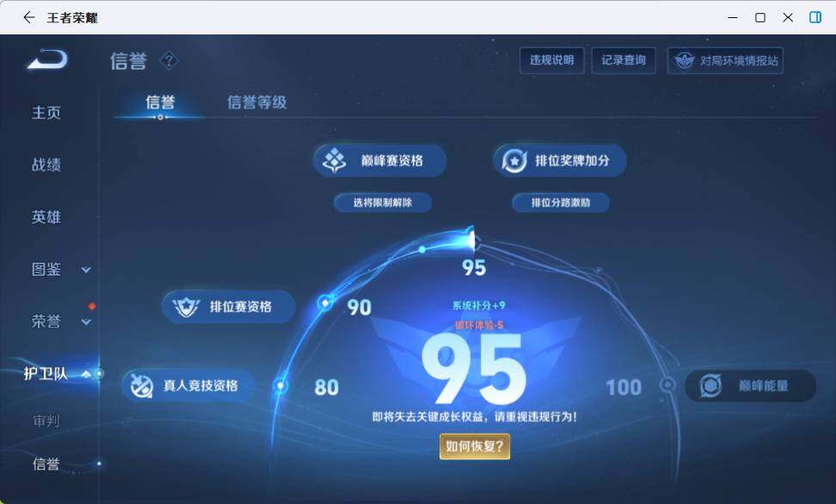Open 审判 sub-item in sidebar
Image resolution: width=836 pixels, height=504 pixels.
(46, 421)
